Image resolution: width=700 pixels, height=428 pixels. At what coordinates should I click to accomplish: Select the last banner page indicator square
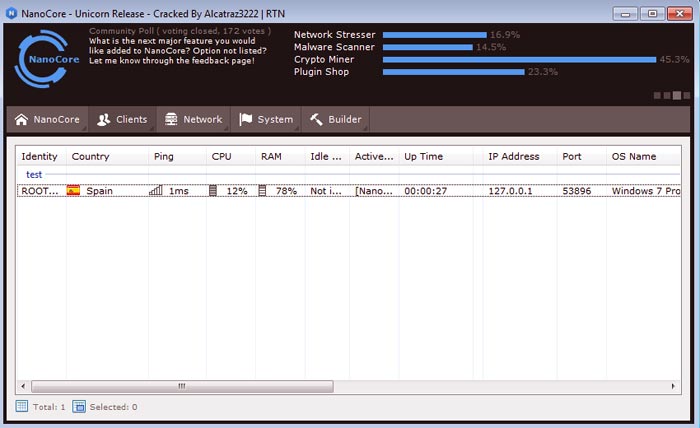pos(687,96)
